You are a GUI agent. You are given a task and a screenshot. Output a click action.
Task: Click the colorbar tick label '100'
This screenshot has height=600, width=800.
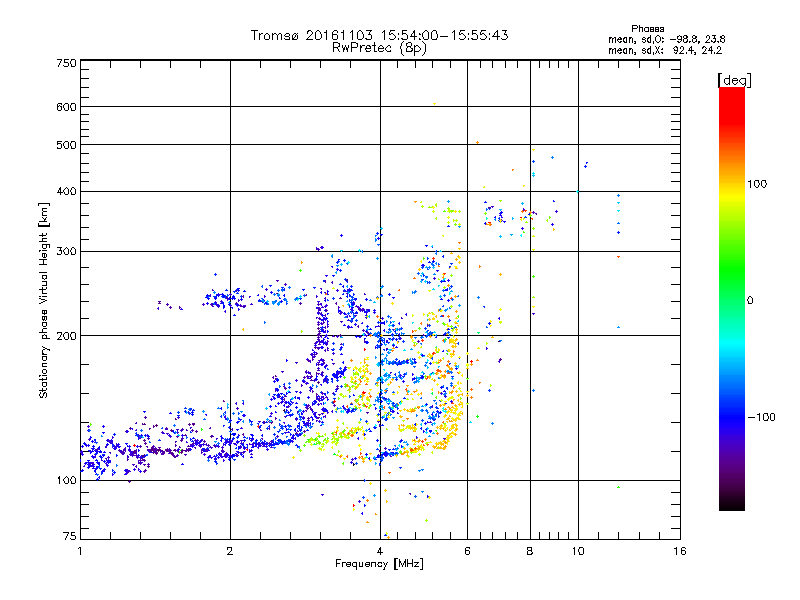757,184
